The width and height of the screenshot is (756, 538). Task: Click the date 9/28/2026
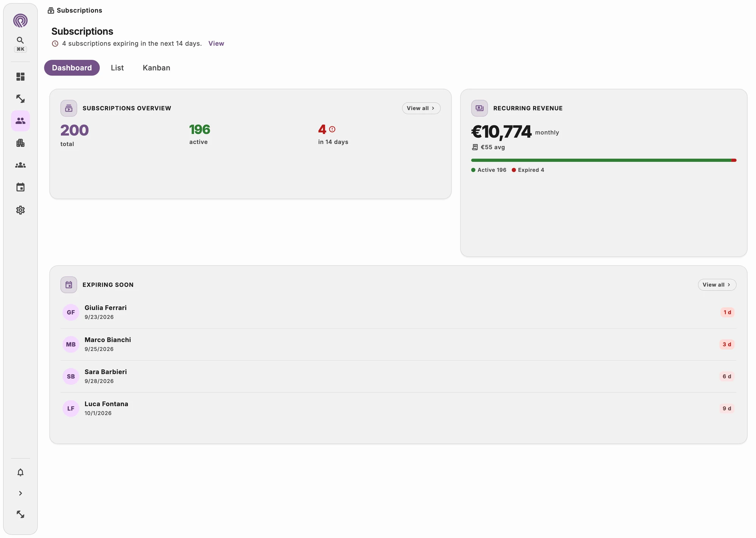[99, 381]
